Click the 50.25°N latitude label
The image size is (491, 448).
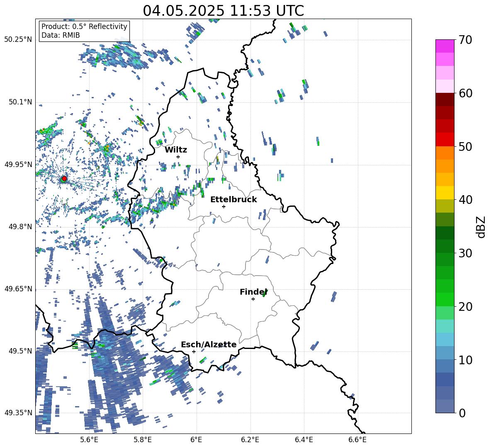click(x=18, y=40)
